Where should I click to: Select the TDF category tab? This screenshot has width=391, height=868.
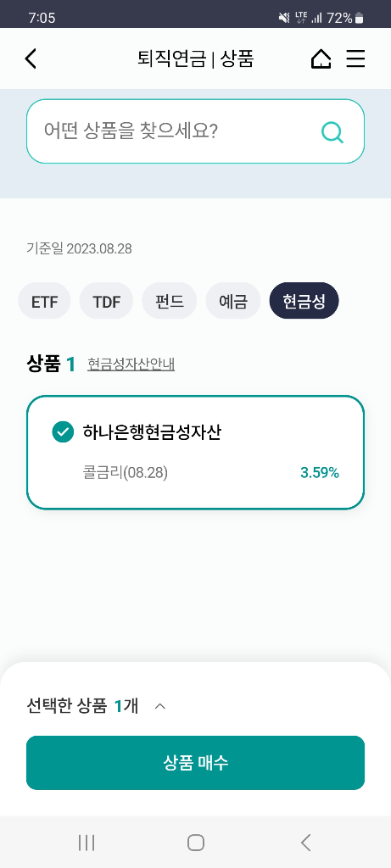coord(106,301)
